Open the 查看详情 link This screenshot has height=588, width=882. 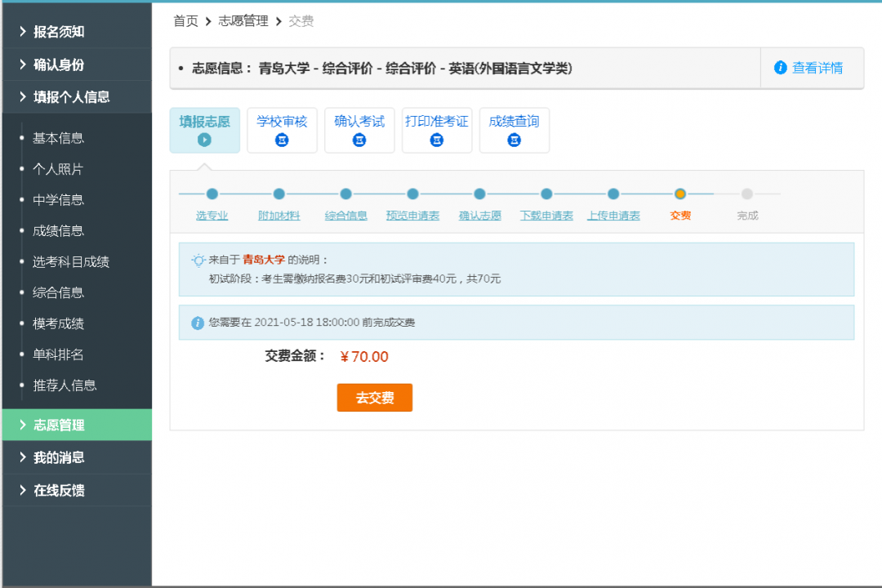pyautogui.click(x=817, y=68)
